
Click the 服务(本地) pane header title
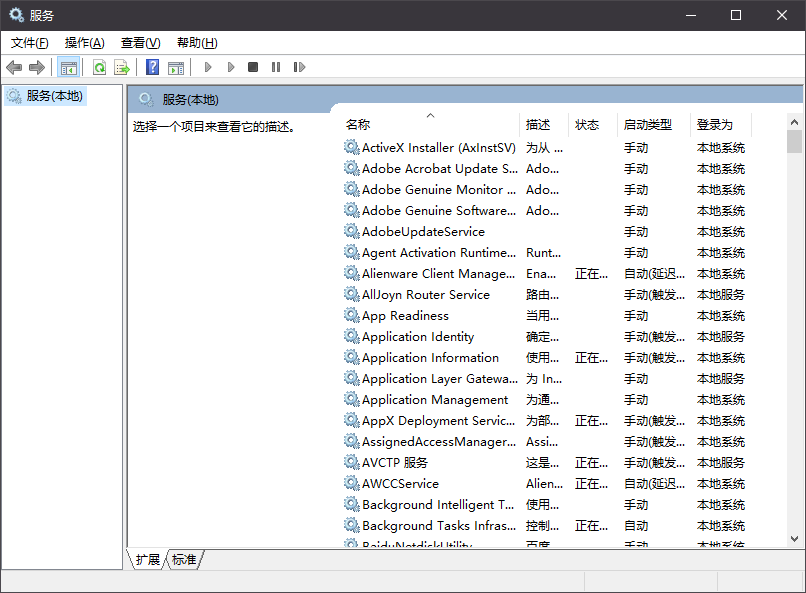coord(191,99)
